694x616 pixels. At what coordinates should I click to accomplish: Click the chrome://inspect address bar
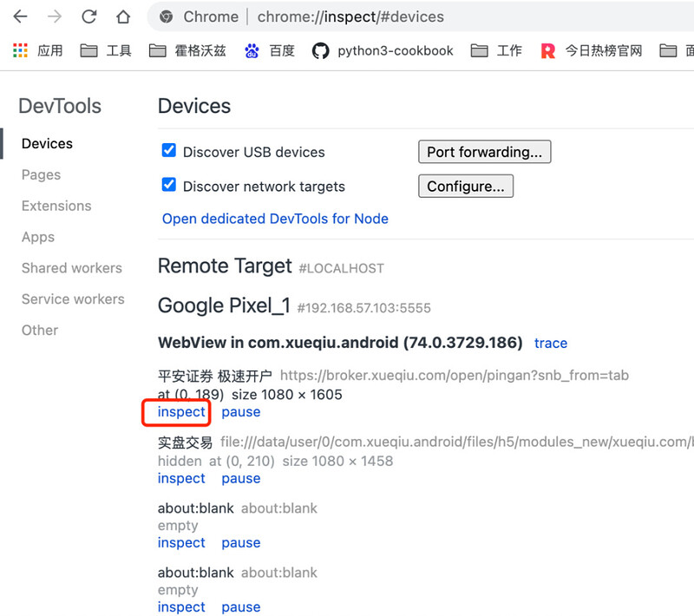pyautogui.click(x=421, y=16)
